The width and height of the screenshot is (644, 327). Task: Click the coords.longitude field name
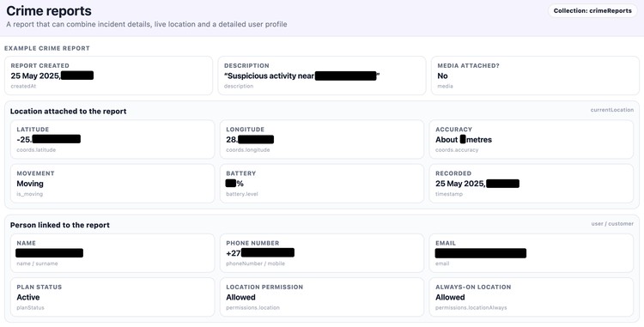click(248, 149)
